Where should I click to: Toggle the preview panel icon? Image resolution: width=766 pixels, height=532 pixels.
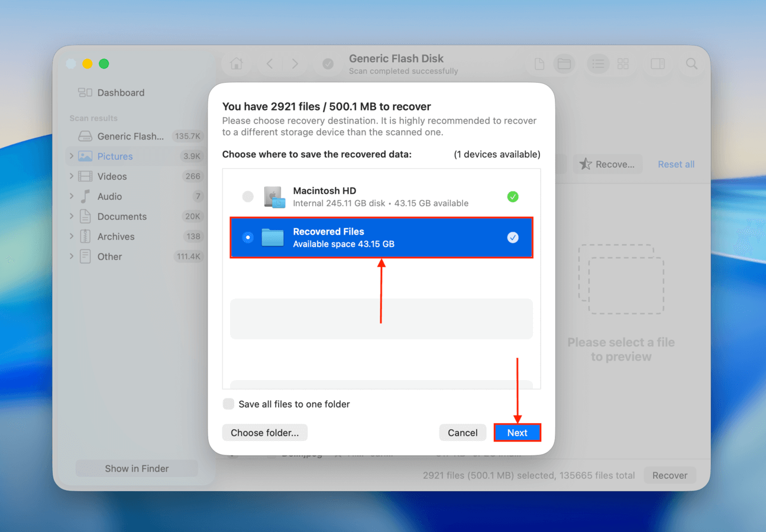(x=658, y=64)
